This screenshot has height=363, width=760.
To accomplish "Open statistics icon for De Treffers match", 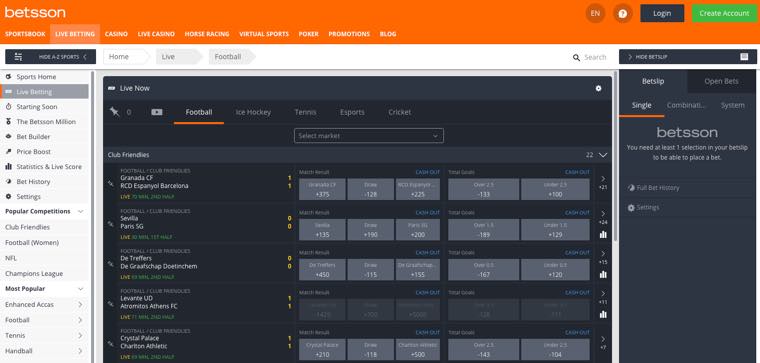I will (603, 274).
